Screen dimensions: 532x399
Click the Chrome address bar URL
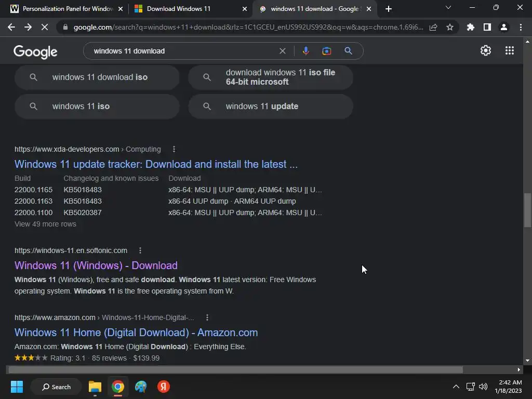pyautogui.click(x=248, y=27)
